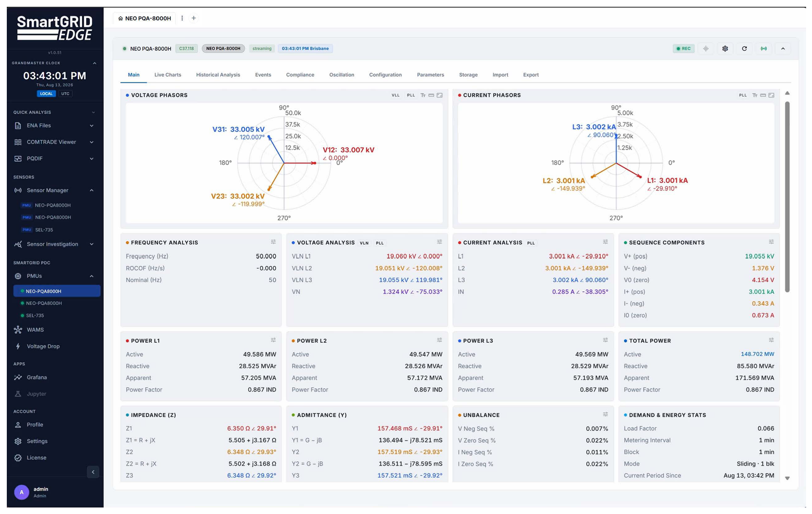The height and width of the screenshot is (514, 812).
Task: Select SEL-735 under PMUs in sidebar
Action: pos(35,316)
